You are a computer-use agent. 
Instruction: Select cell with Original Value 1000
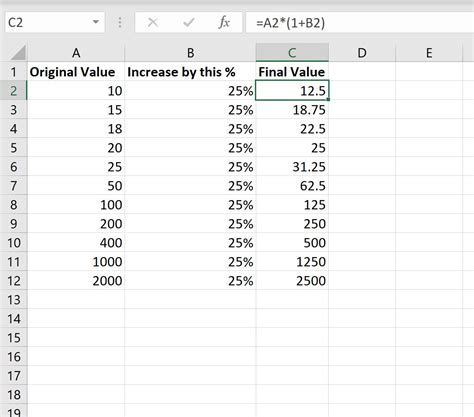[x=76, y=262]
